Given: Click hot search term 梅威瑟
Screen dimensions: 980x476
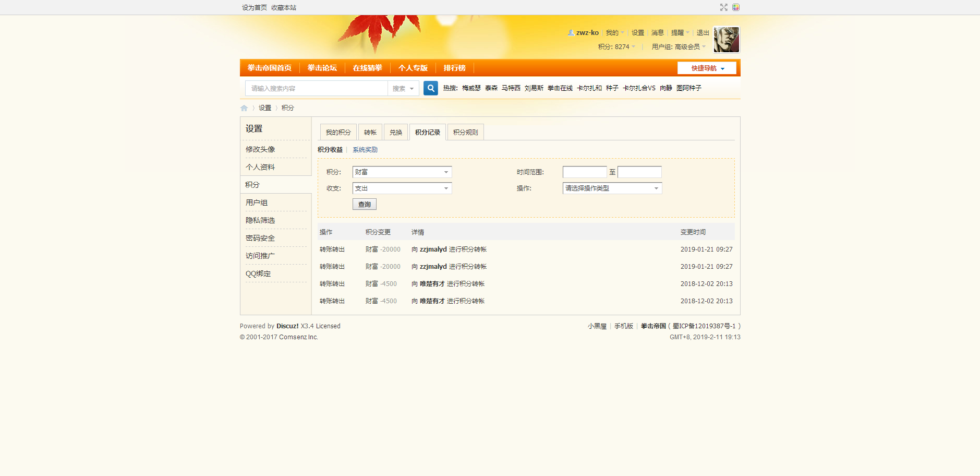Looking at the screenshot, I should coord(471,88).
